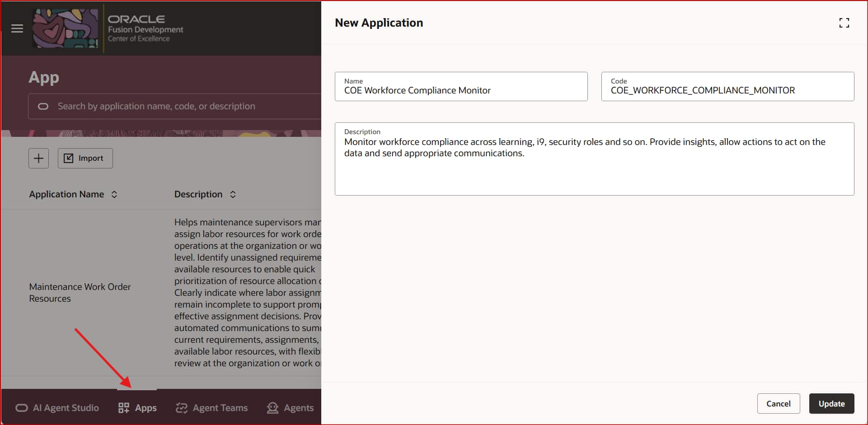Viewport: 868px width, 425px height.
Task: Click the Oracle Fusion Development logo image
Action: pos(65,28)
